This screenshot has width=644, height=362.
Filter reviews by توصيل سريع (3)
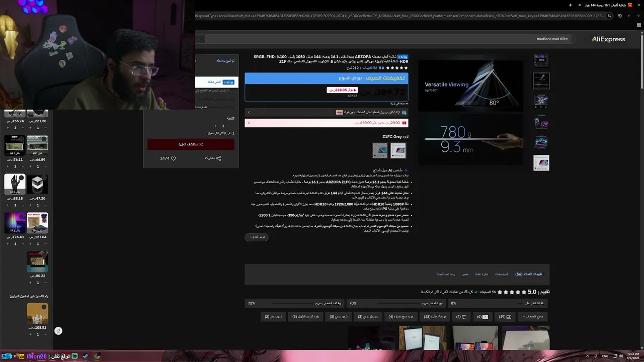coord(368,317)
